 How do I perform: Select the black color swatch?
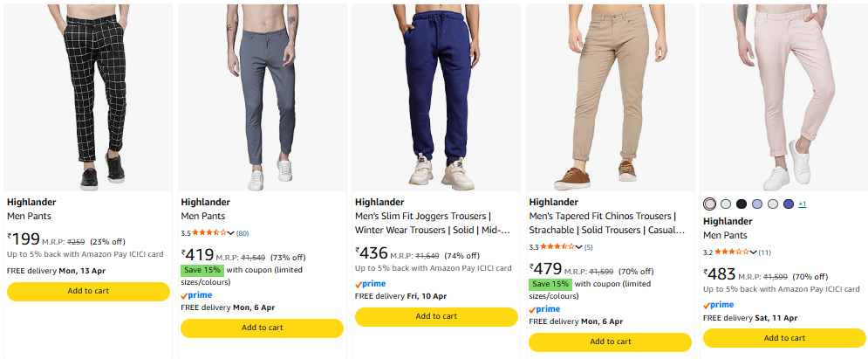742,204
